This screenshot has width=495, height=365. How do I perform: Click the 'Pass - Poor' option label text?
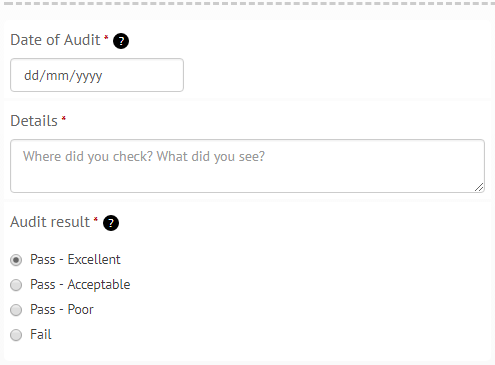click(x=62, y=309)
